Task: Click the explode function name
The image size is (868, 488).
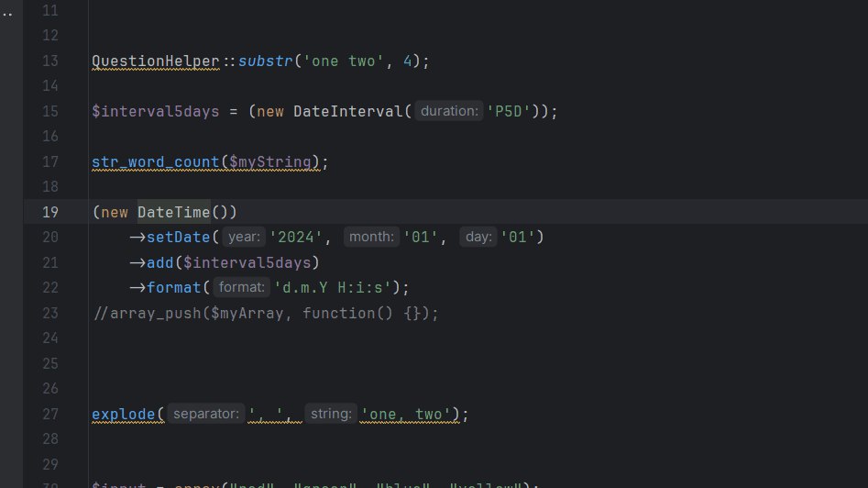Action: [124, 414]
